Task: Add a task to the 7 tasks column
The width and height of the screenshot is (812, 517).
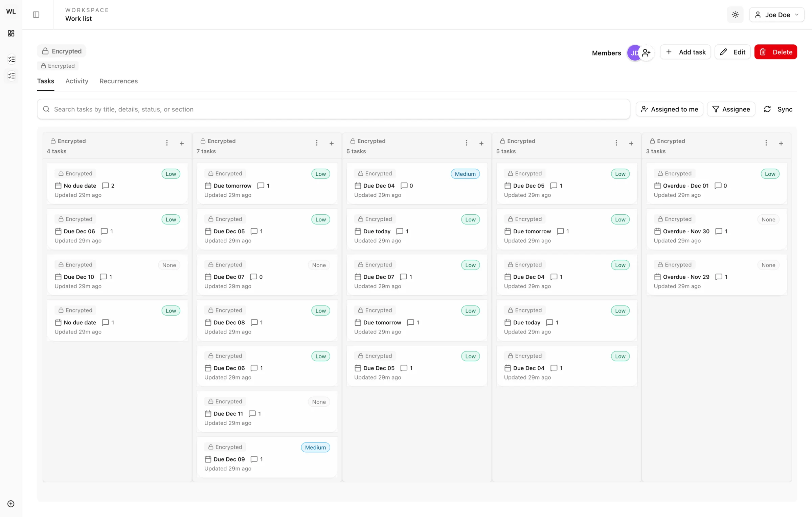Action: (x=332, y=143)
